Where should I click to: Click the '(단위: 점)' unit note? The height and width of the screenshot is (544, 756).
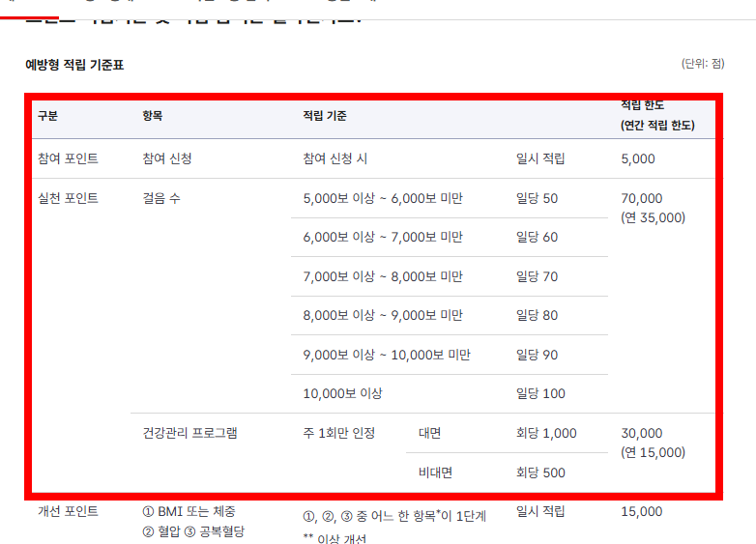pyautogui.click(x=703, y=64)
